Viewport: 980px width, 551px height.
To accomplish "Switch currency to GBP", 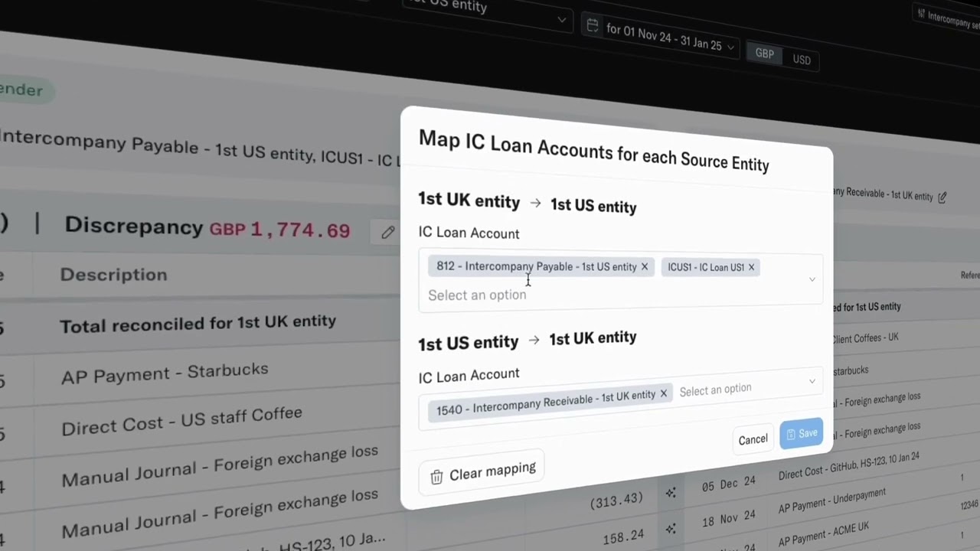I will (765, 54).
